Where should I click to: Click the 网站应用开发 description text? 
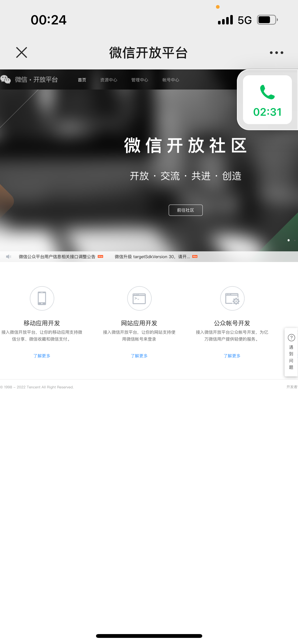coord(139,335)
